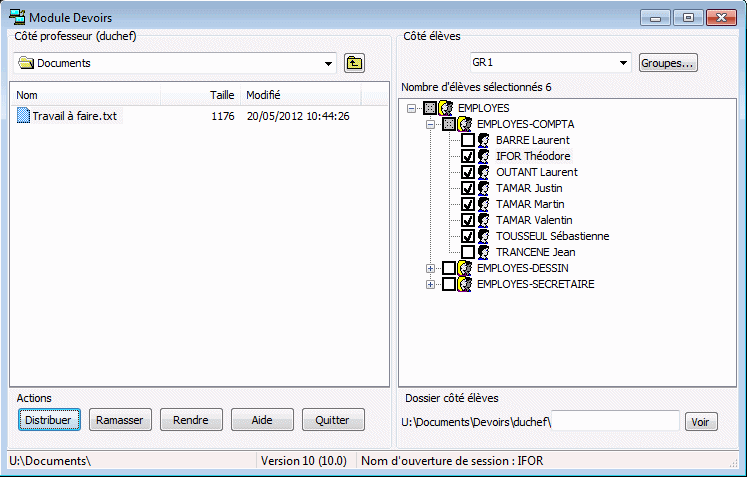Sort files by the Modifié column header
Screen dimensions: 747x477
301,95
